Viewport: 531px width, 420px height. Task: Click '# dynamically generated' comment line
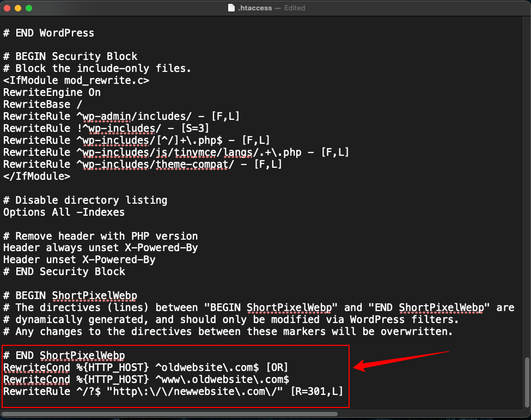click(x=231, y=319)
